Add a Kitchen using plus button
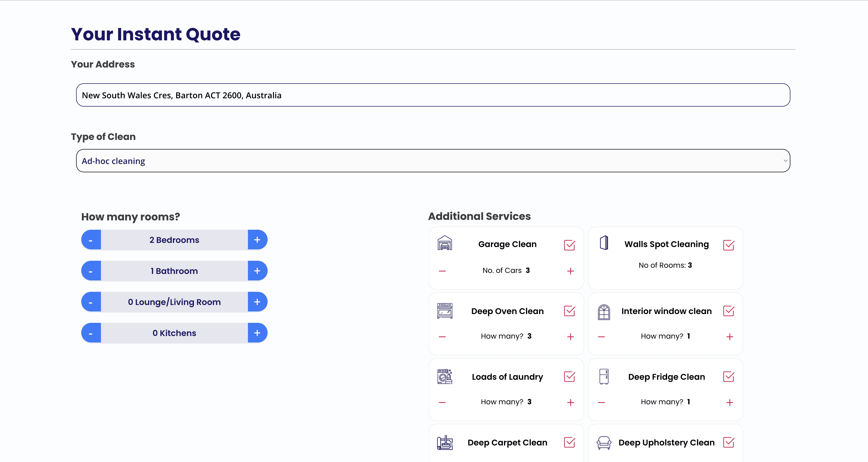868x462 pixels. (x=257, y=333)
